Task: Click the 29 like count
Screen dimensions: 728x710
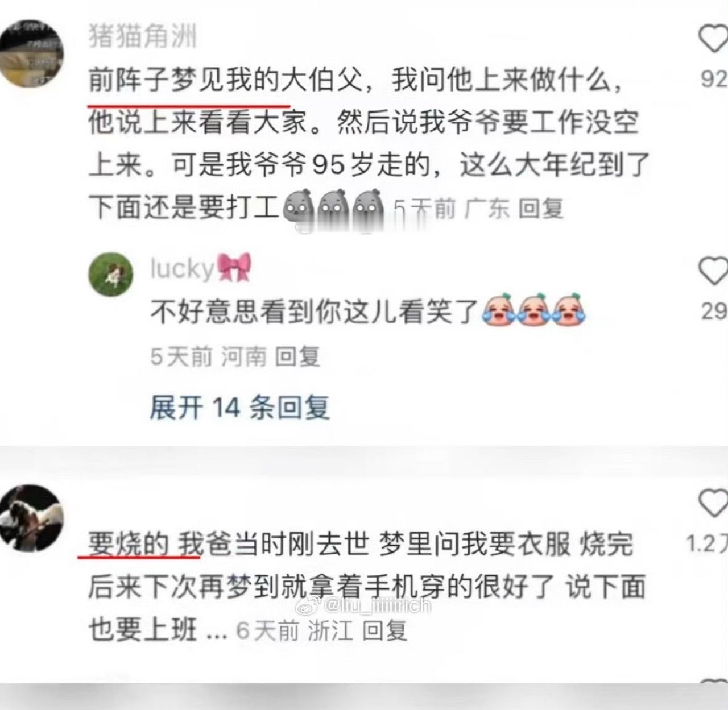Action: (714, 310)
